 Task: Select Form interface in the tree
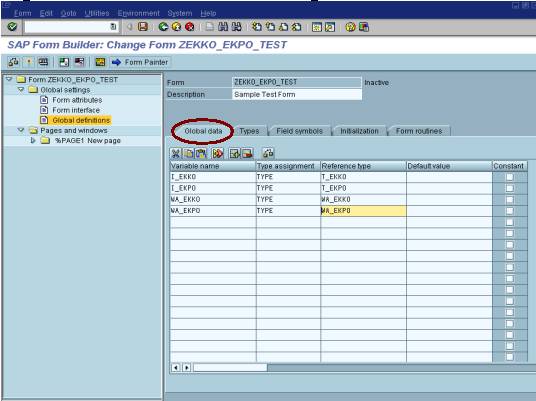point(76,110)
